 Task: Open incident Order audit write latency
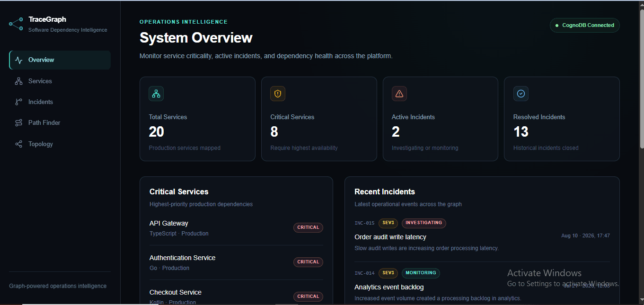coord(390,237)
